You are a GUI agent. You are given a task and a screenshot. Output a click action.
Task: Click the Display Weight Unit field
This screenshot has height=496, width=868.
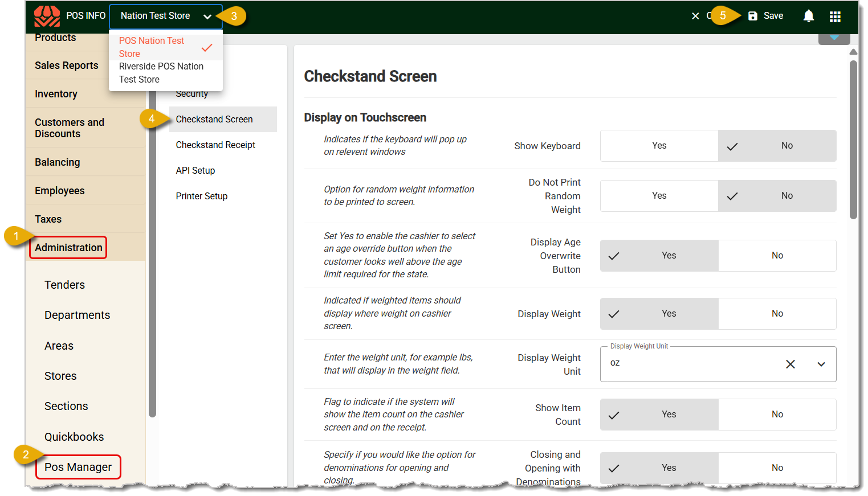[718, 364]
